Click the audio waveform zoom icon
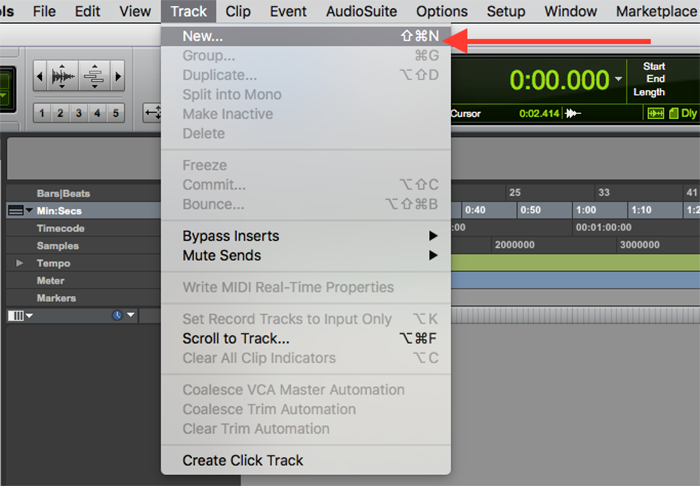This screenshot has width=700, height=486. click(64, 76)
